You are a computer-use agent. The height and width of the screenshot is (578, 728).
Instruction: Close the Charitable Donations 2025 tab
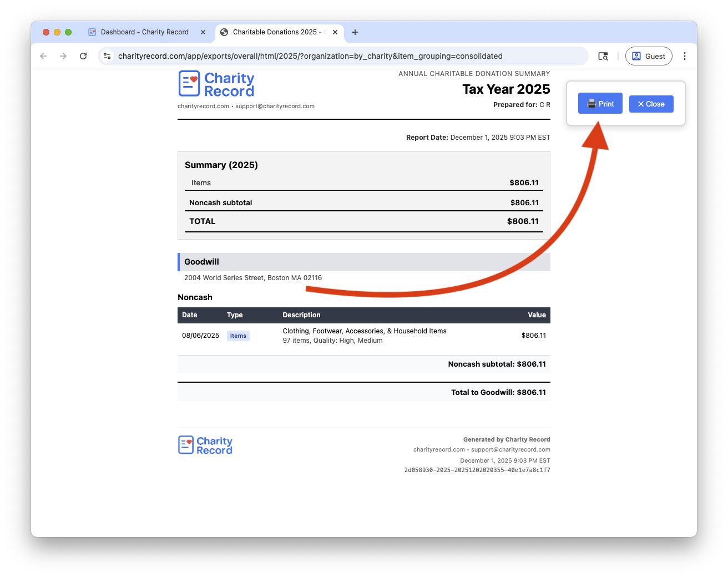[x=335, y=32]
